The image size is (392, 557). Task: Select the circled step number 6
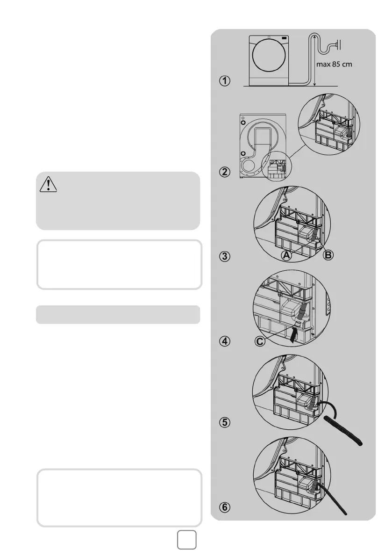point(225,507)
